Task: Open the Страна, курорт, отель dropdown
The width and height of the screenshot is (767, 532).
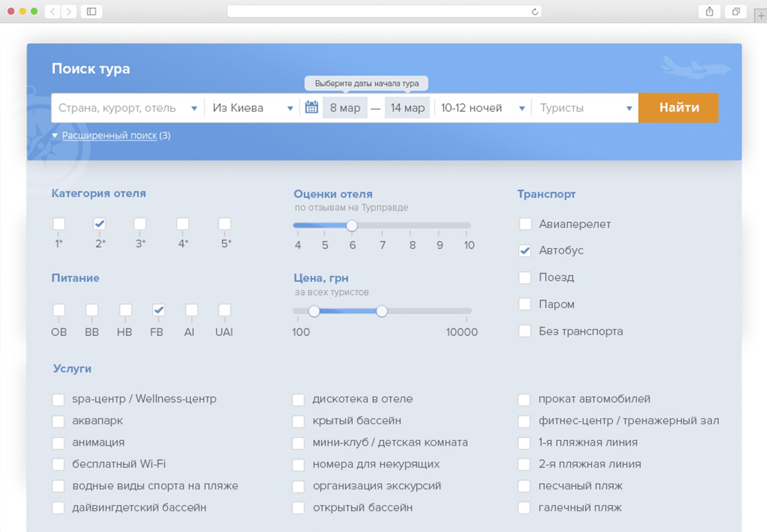Action: tap(128, 108)
